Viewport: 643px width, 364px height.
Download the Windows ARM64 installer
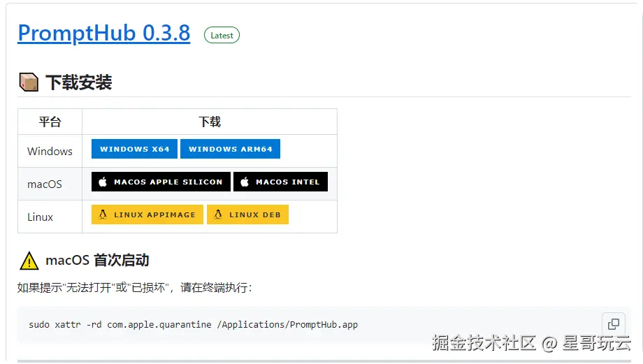pos(230,149)
